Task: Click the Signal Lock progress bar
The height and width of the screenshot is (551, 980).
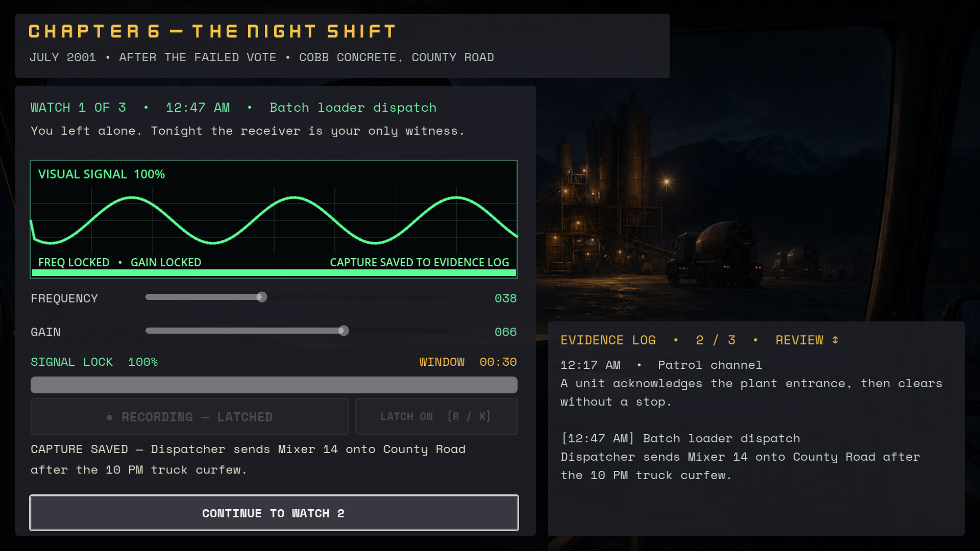Action: point(274,385)
